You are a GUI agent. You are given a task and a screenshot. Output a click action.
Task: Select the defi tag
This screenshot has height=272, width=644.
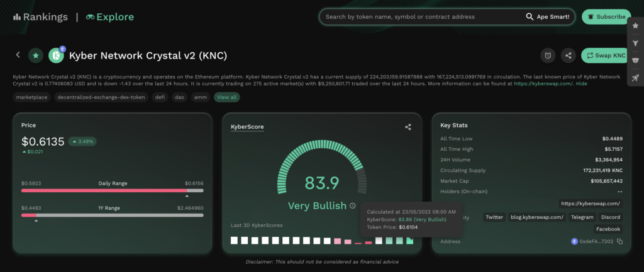[x=160, y=97]
